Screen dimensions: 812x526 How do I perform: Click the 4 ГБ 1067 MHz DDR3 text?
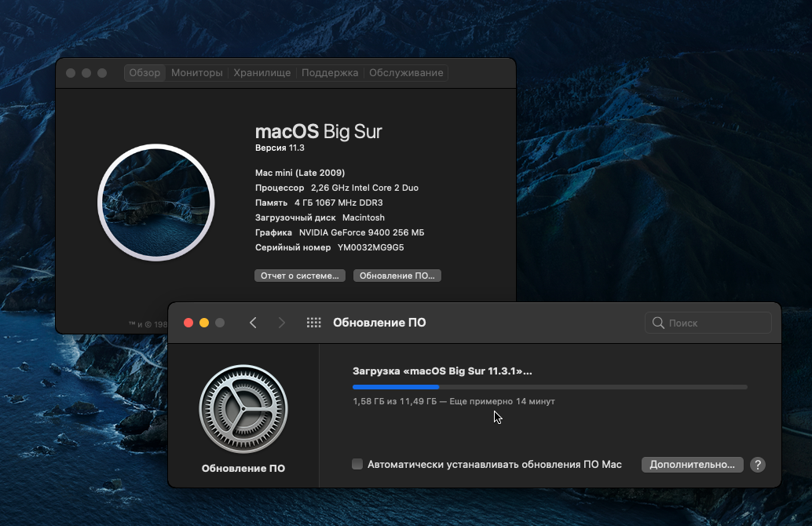click(338, 203)
